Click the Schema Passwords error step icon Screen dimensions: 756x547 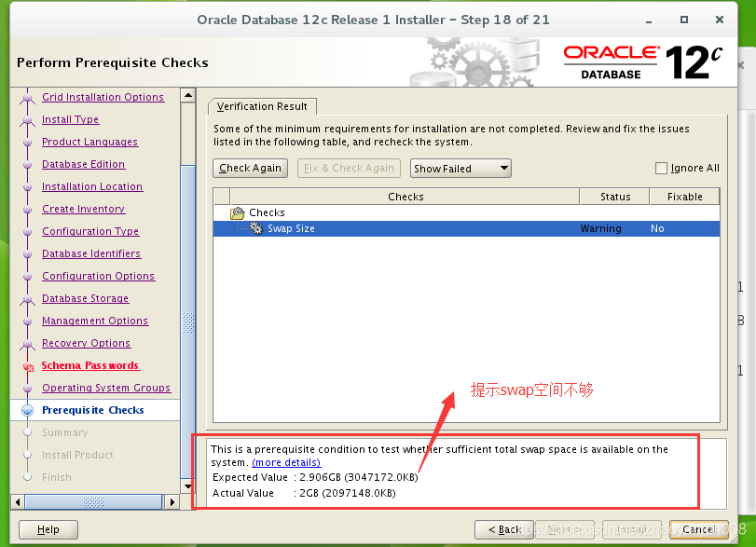[x=28, y=366]
